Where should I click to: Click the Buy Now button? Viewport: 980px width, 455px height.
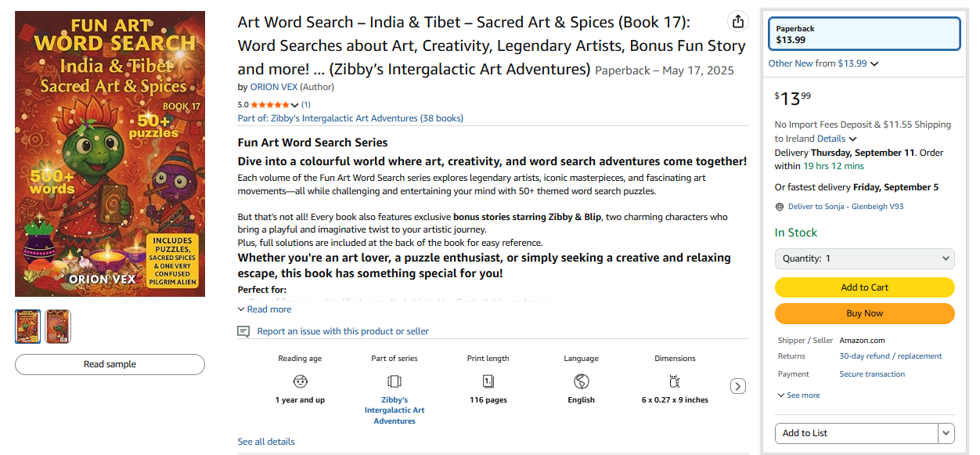[864, 313]
